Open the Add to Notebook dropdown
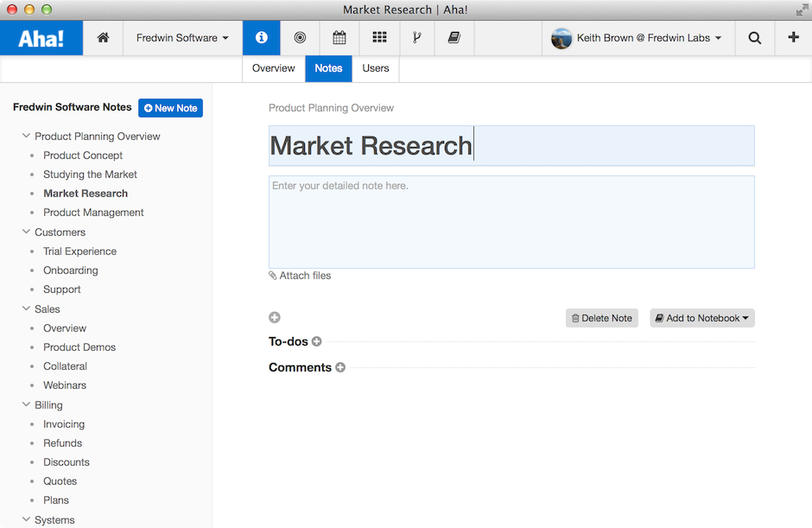812x528 pixels. click(x=702, y=318)
